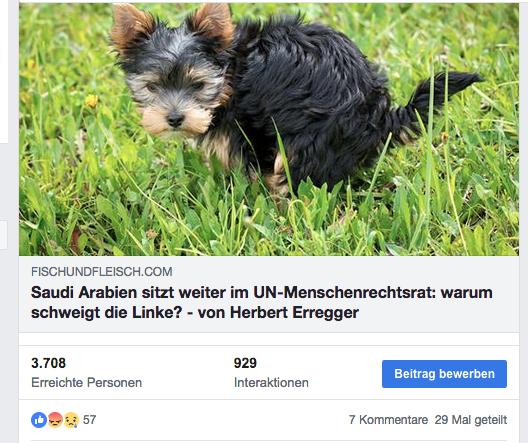This screenshot has height=443, width=528.
Task: Click the crying sad reaction icon
Action: pyautogui.click(x=71, y=420)
